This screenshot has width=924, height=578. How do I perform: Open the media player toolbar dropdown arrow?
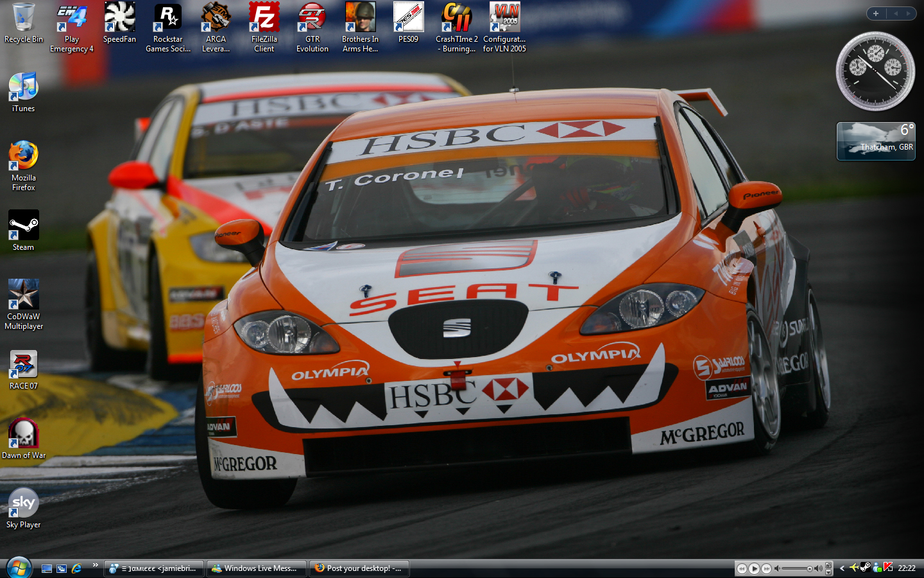click(x=828, y=572)
